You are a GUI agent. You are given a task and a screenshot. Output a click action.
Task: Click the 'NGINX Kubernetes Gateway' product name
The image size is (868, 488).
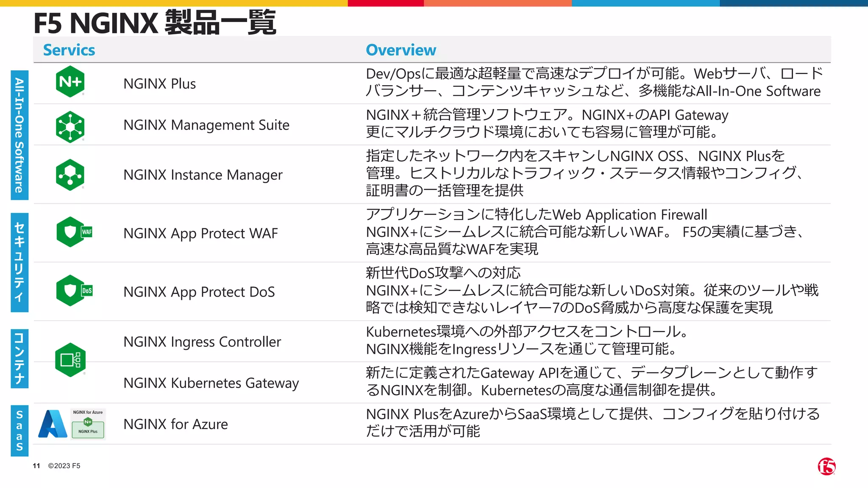coord(211,383)
